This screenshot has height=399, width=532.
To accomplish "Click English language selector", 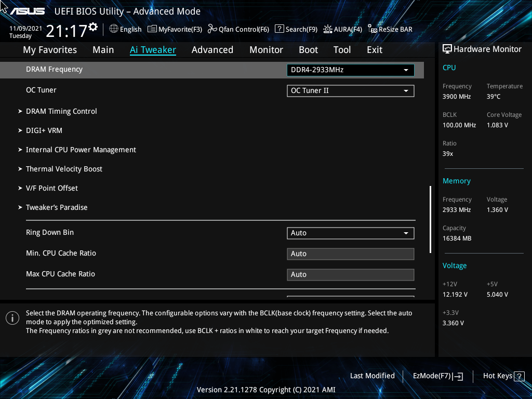I will coord(130,30).
